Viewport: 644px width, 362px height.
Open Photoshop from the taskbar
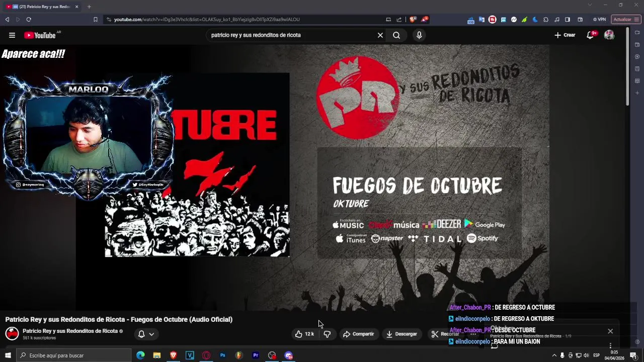click(x=222, y=355)
